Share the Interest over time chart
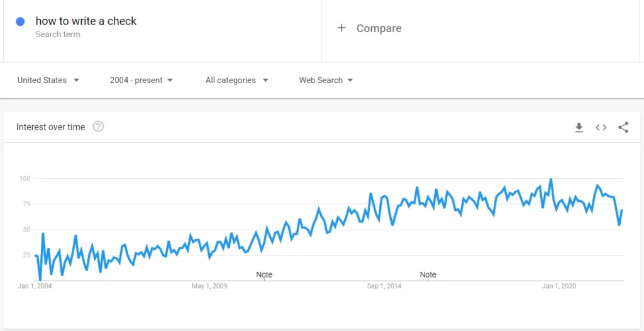The image size is (644, 331). point(623,128)
